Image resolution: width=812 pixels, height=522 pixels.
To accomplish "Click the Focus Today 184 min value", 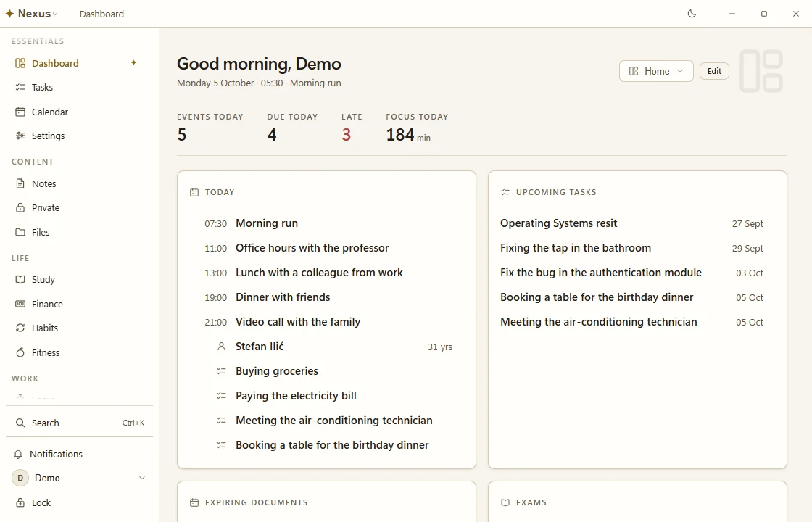I will [x=408, y=135].
